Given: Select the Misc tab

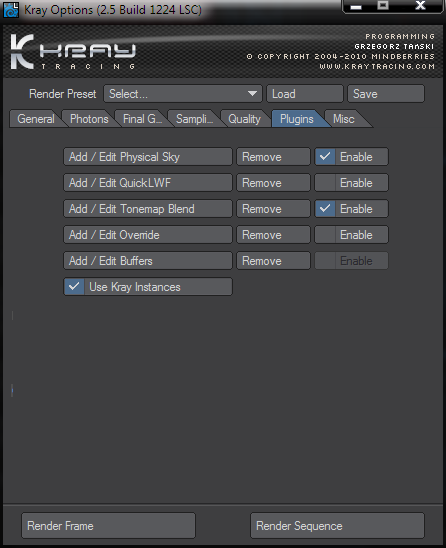Looking at the screenshot, I should [345, 119].
